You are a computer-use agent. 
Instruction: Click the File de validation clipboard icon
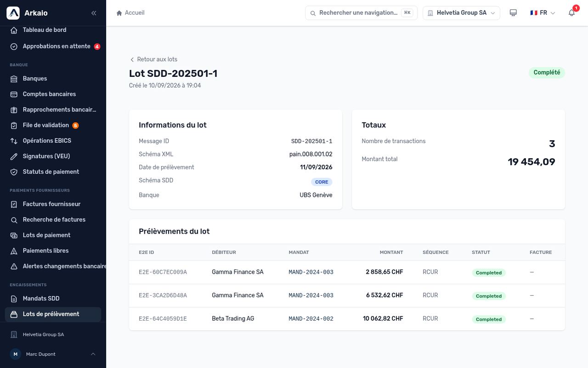(x=14, y=125)
